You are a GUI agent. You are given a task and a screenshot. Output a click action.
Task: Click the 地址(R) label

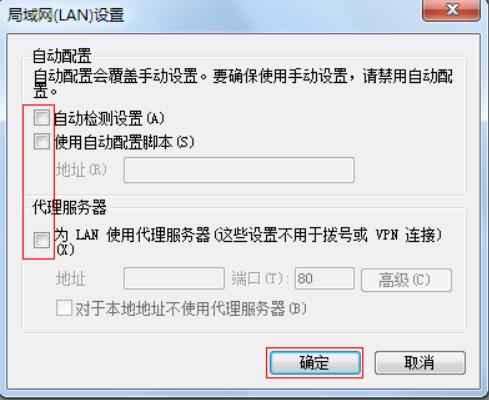(x=82, y=170)
